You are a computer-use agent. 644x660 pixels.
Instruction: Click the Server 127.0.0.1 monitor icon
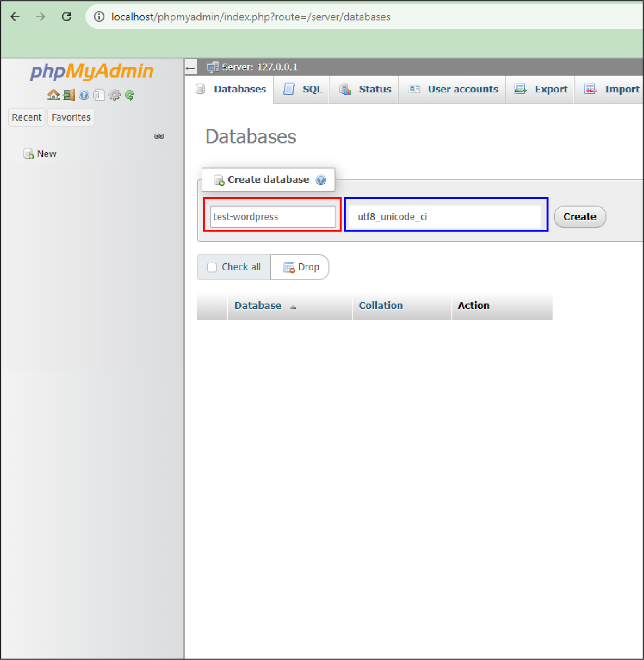click(213, 67)
